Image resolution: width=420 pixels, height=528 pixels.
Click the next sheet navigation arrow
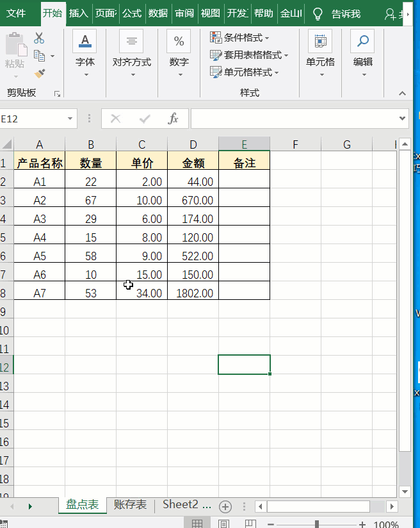coord(30,506)
